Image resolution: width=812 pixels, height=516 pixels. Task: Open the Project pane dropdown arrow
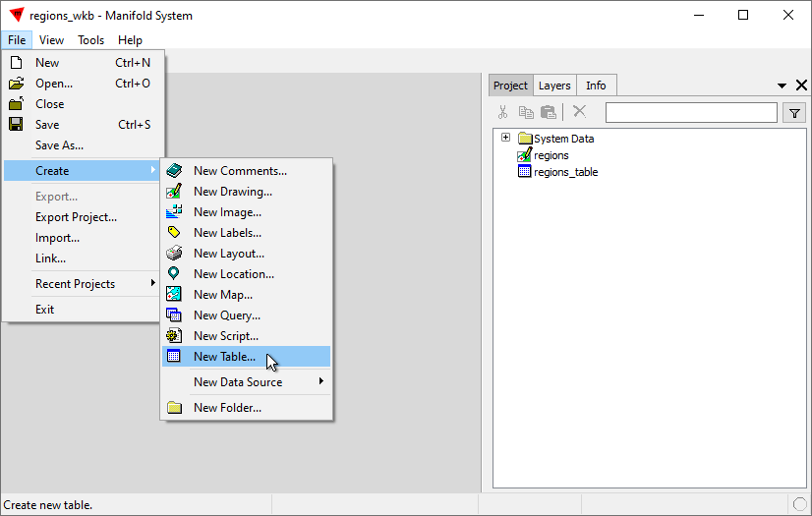tap(782, 86)
